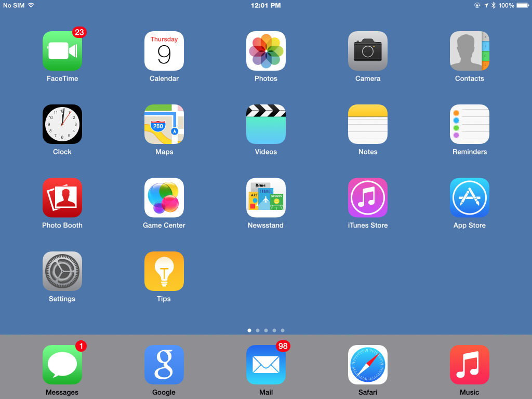Open the Notes app

[367, 124]
